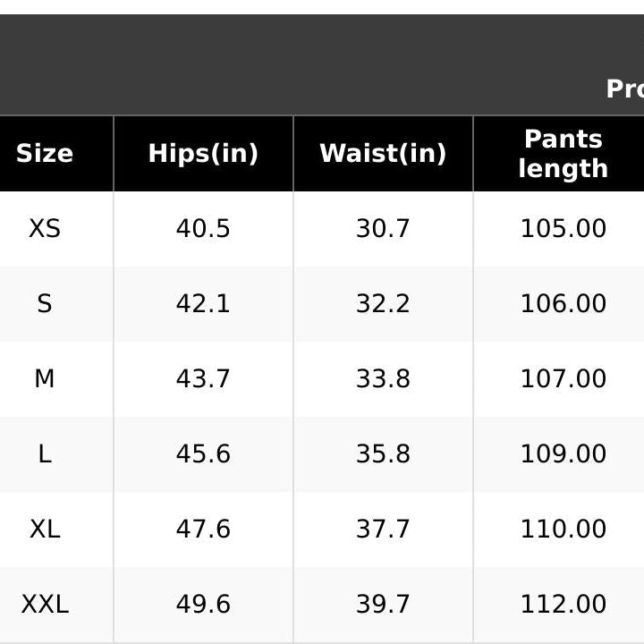
Task: Click the 112.00 pants length cell
Action: 563,605
